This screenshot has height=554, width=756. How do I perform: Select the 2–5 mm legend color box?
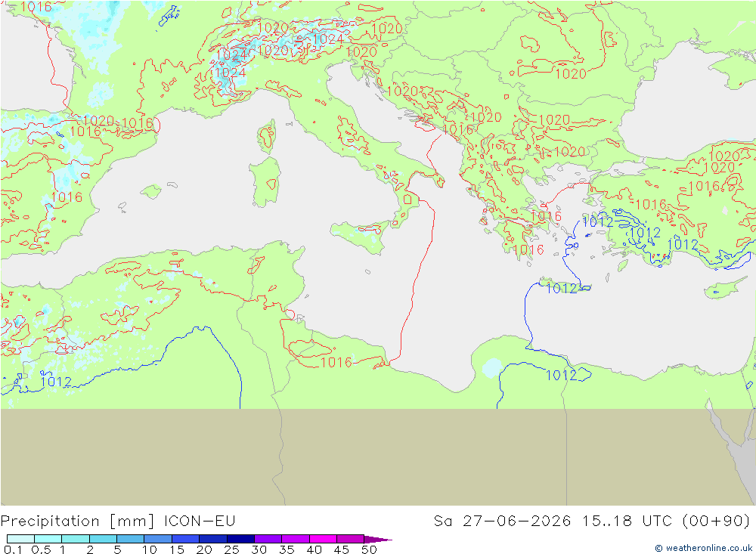click(103, 539)
